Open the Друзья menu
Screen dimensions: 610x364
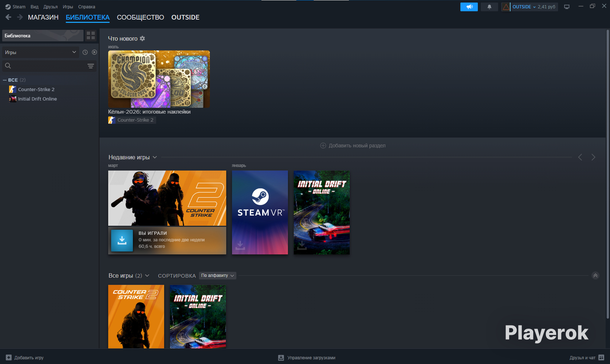(51, 7)
